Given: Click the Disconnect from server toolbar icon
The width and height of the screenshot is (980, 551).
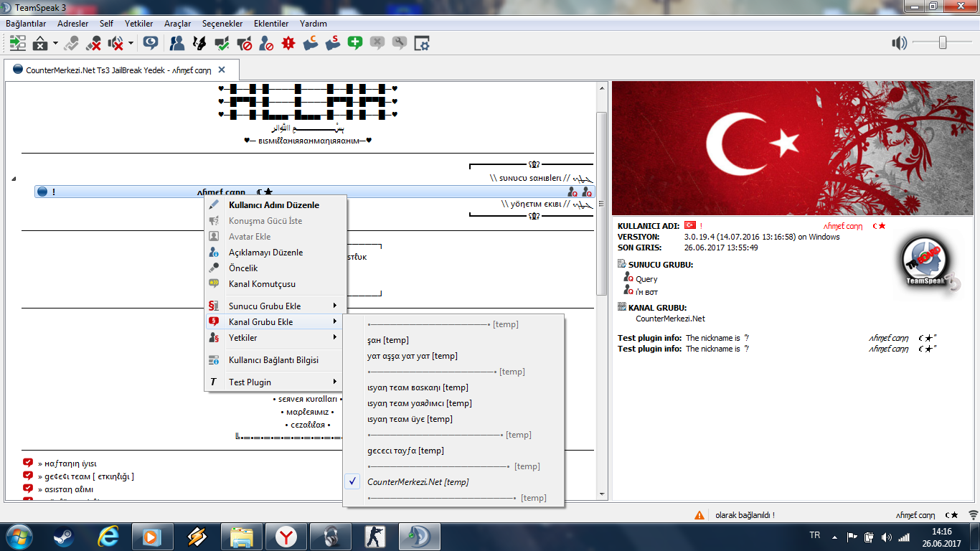Looking at the screenshot, I should tap(41, 43).
